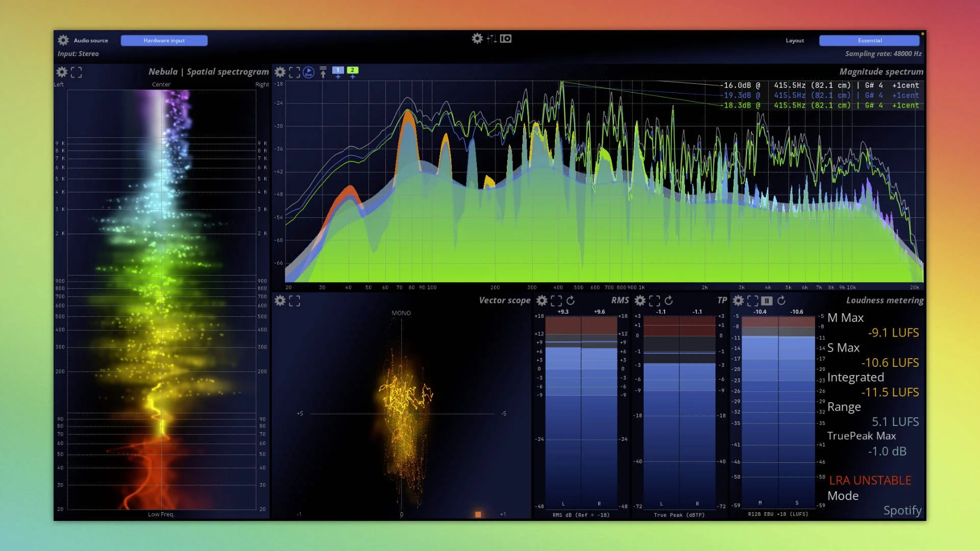Pause loudness metering measurement
The image size is (980, 551).
pyautogui.click(x=767, y=300)
